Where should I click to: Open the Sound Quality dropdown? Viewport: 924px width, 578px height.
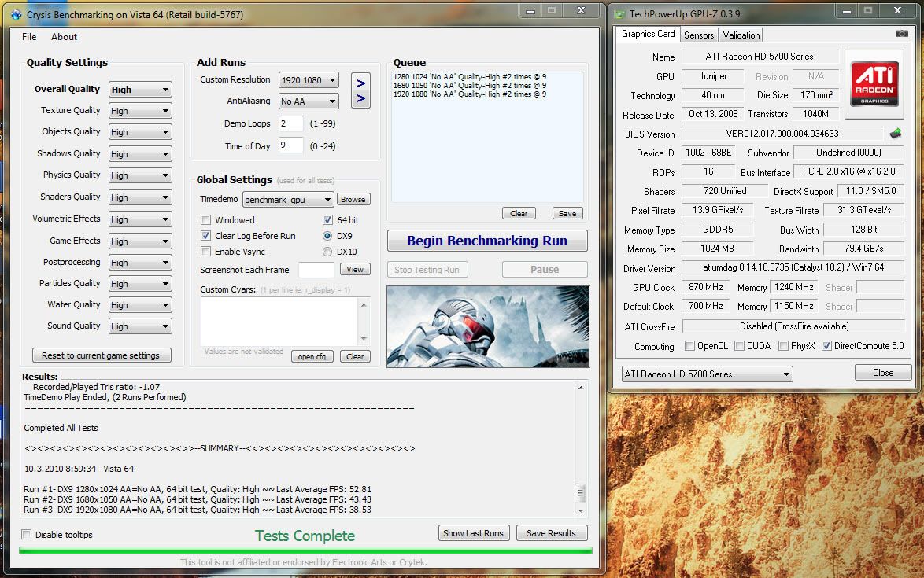click(x=140, y=326)
